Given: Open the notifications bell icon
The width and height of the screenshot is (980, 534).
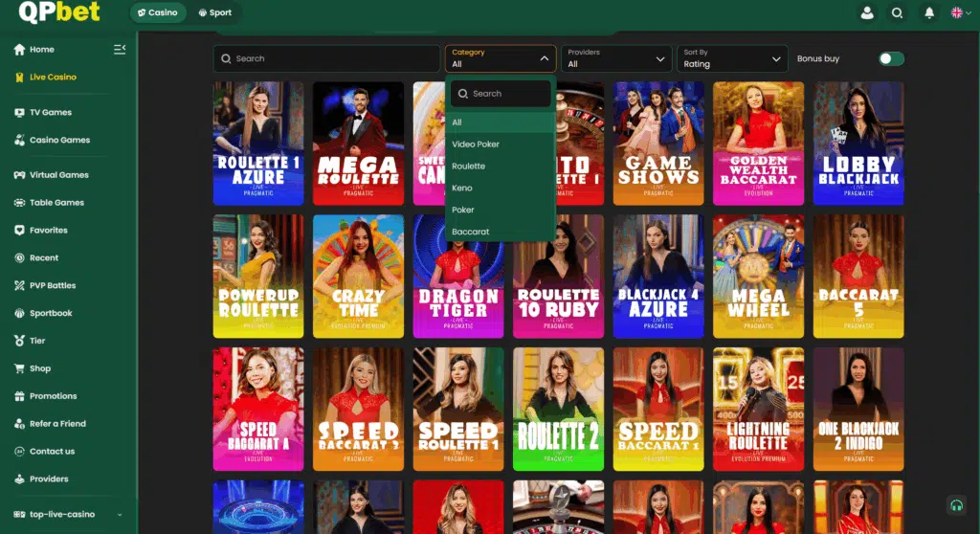Looking at the screenshot, I should tap(928, 13).
